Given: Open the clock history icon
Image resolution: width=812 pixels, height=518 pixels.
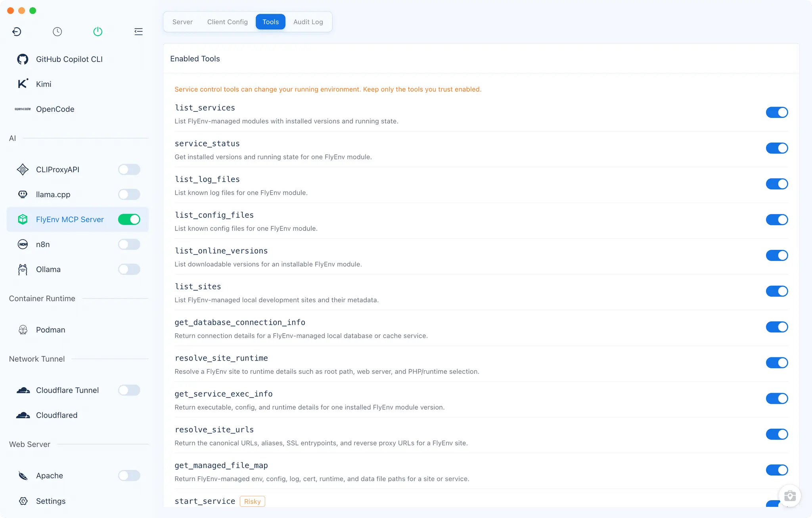Looking at the screenshot, I should click(x=57, y=32).
